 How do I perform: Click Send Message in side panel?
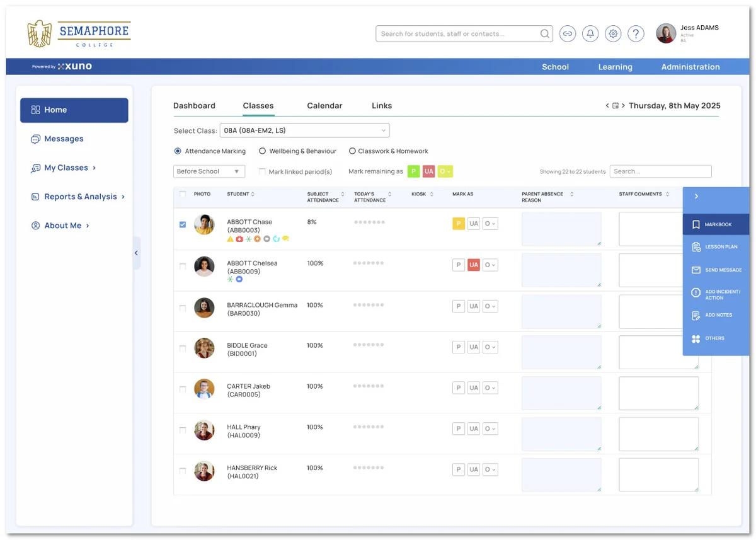716,270
